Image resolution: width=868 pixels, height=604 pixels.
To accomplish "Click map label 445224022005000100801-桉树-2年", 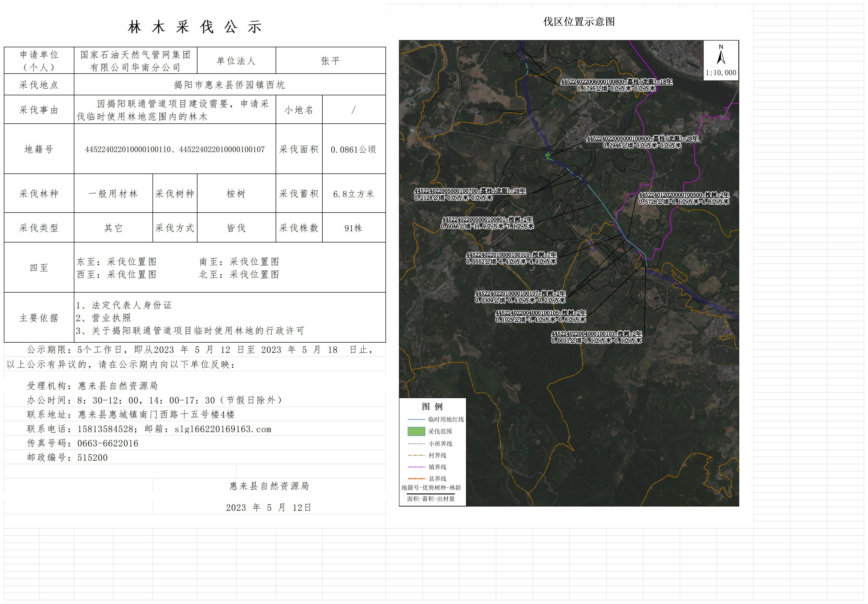I will 487,219.
